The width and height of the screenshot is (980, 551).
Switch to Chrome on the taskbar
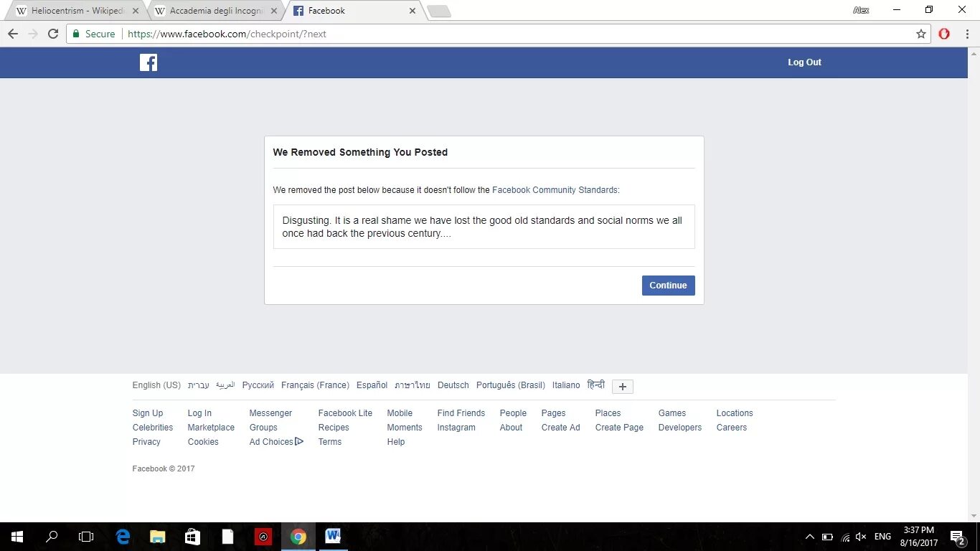[x=298, y=537]
